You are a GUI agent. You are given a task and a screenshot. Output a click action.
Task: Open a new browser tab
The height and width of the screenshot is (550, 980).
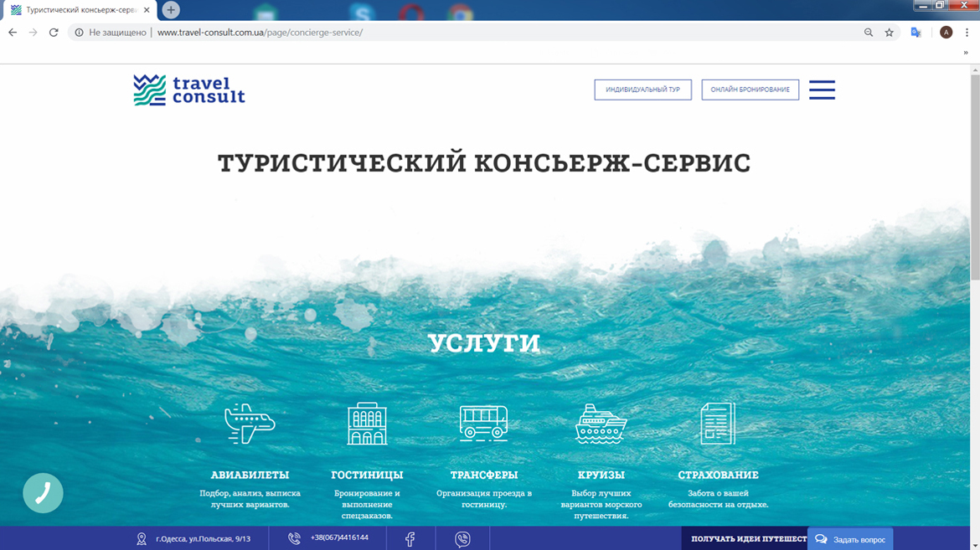171,10
